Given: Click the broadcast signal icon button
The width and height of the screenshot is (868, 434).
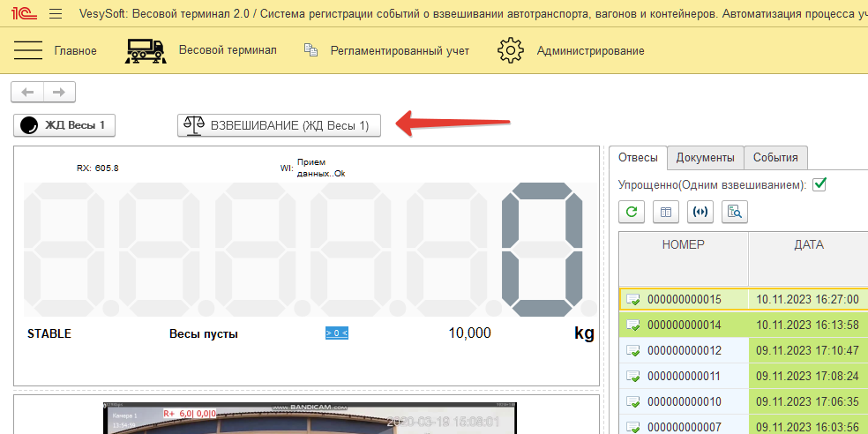Looking at the screenshot, I should click(x=700, y=211).
